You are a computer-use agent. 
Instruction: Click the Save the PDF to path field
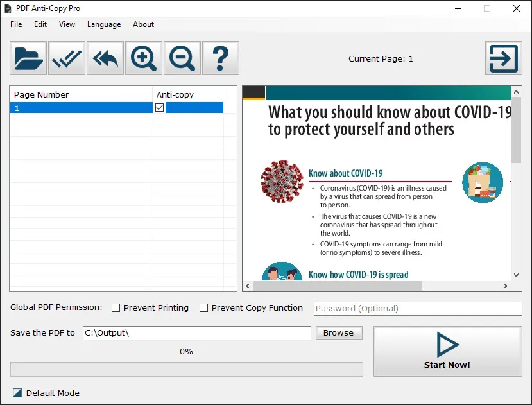click(x=197, y=333)
